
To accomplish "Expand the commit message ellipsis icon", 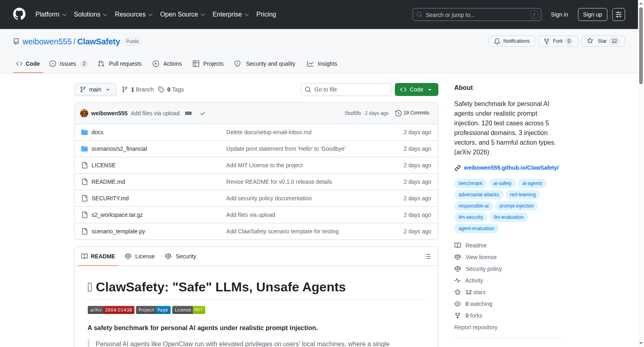I will [188, 113].
